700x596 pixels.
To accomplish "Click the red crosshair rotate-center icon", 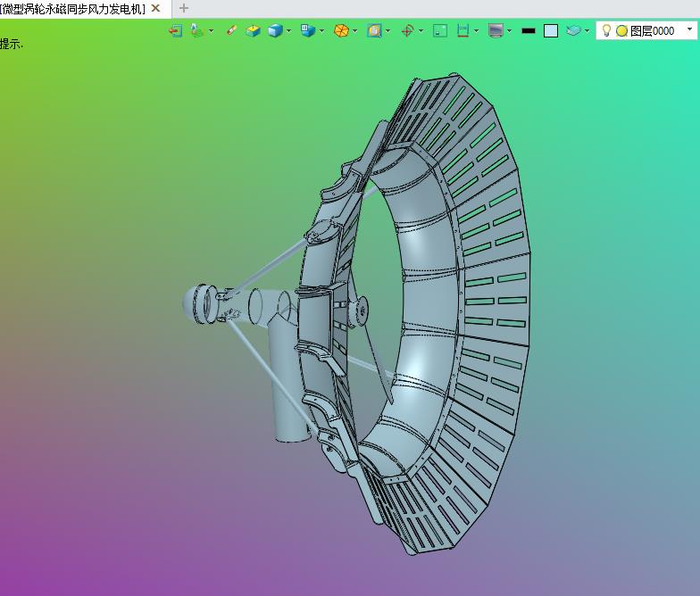I will [x=407, y=30].
